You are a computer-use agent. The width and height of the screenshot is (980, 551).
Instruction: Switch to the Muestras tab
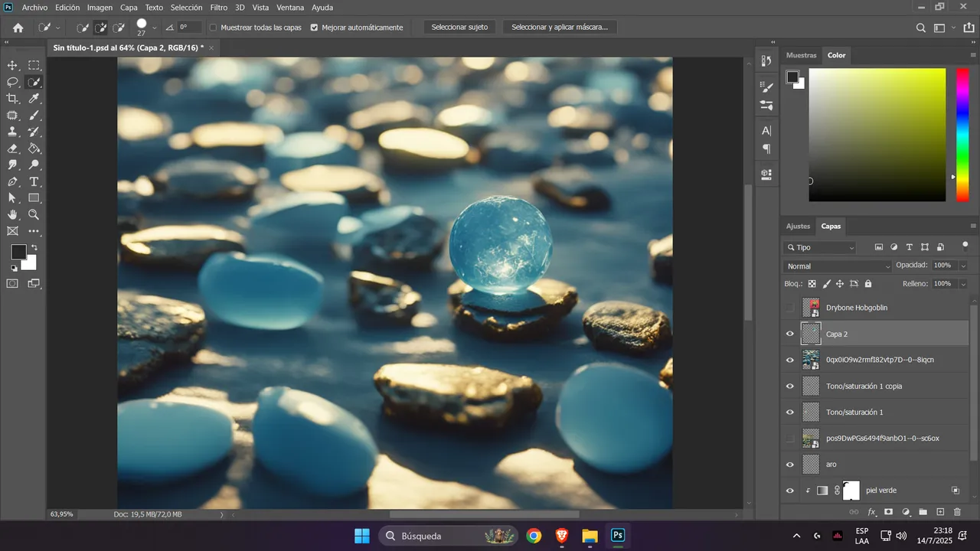(801, 55)
